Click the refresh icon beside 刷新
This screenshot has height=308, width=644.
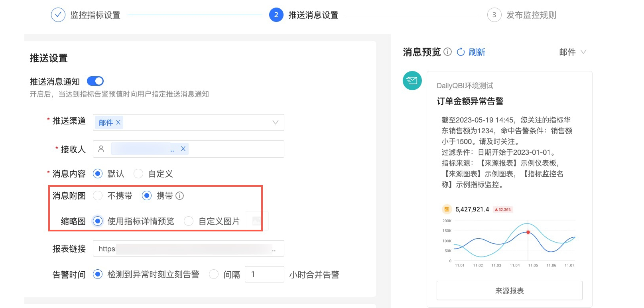(461, 52)
